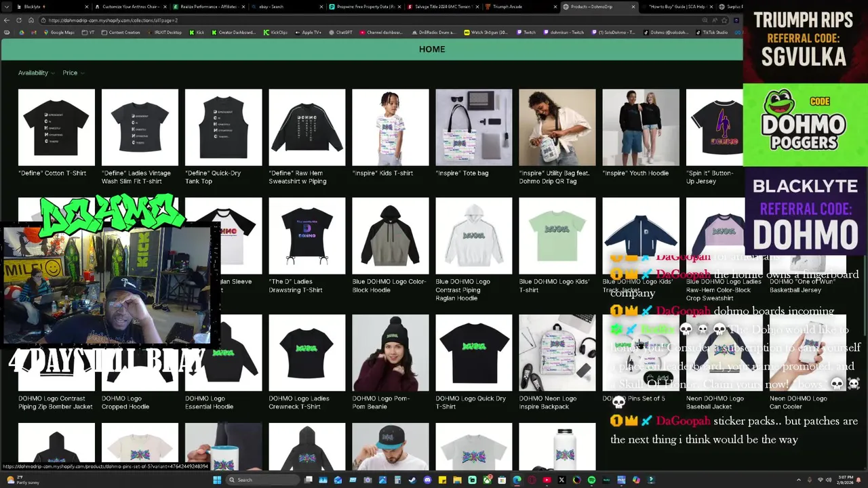Screen dimensions: 868x488
Task: Open Sticky Notes from the taskbar
Action: [x=441, y=480]
